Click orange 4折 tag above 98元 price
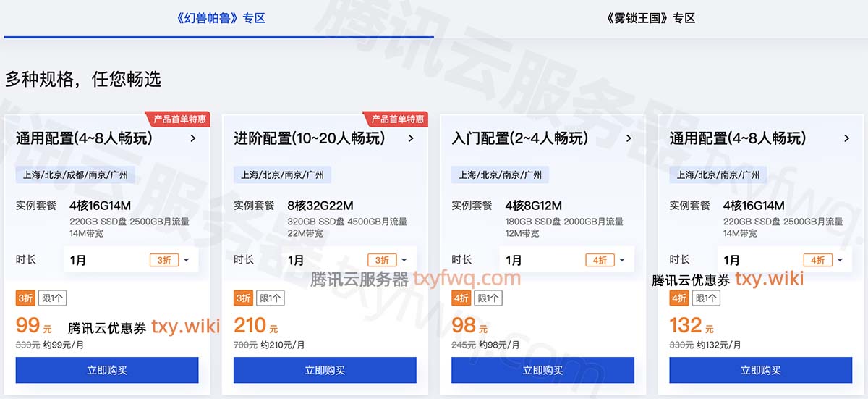868x399 pixels. tap(461, 298)
